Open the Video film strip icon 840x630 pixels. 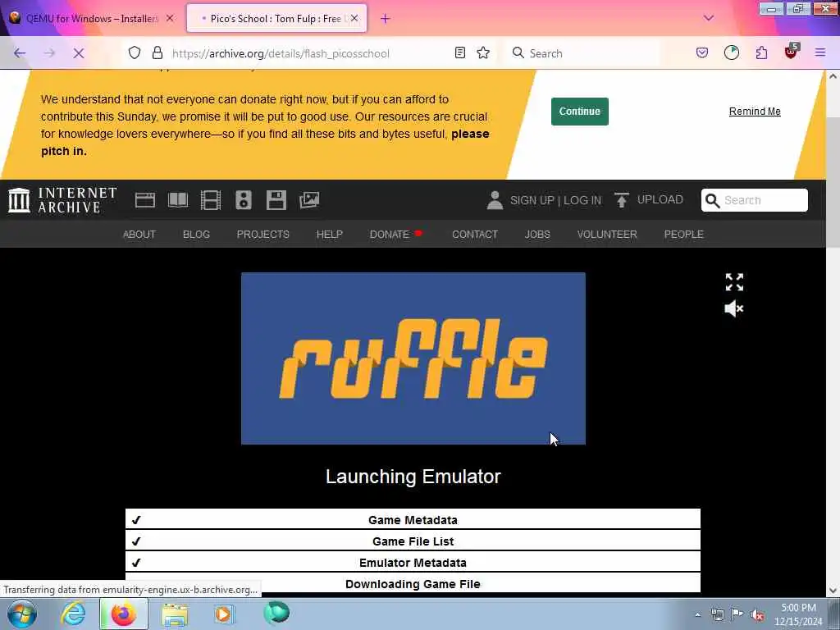[x=211, y=200]
